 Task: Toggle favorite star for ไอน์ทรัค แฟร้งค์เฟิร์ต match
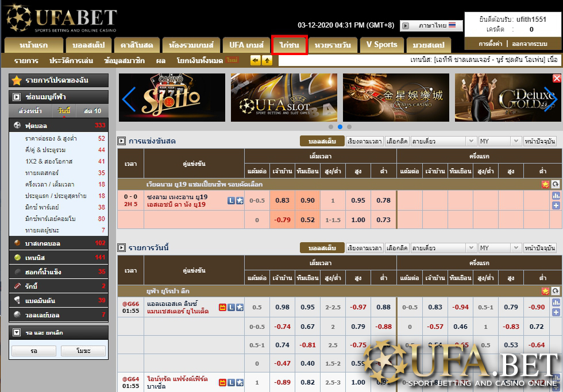point(240,383)
